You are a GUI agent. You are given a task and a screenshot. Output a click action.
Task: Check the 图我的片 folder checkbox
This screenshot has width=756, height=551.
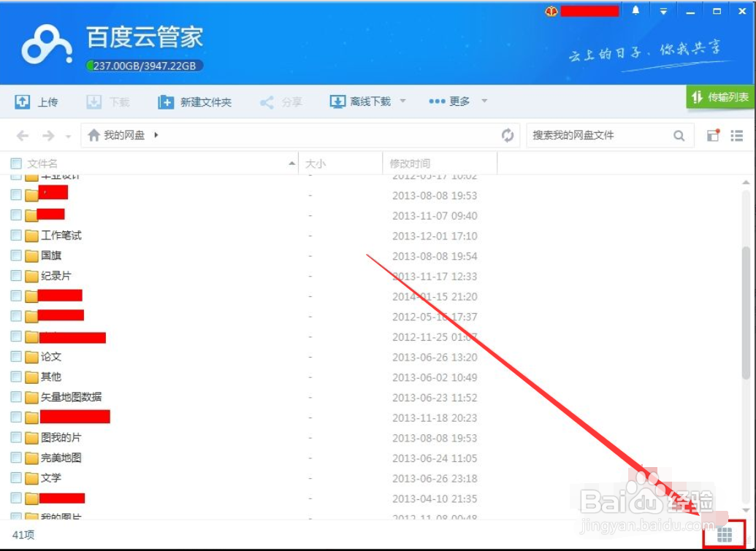click(x=16, y=438)
